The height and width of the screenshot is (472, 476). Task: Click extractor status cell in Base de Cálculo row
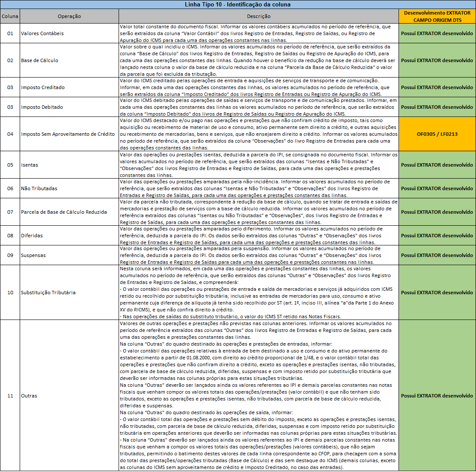pos(437,60)
